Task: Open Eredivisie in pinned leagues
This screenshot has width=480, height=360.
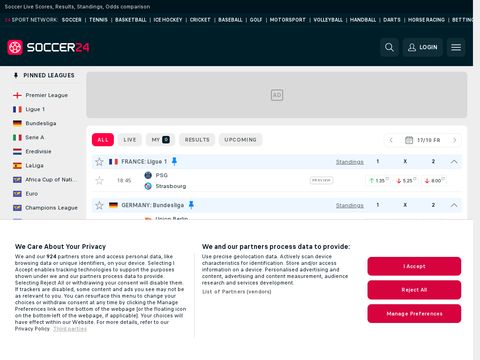Action: pos(38,151)
